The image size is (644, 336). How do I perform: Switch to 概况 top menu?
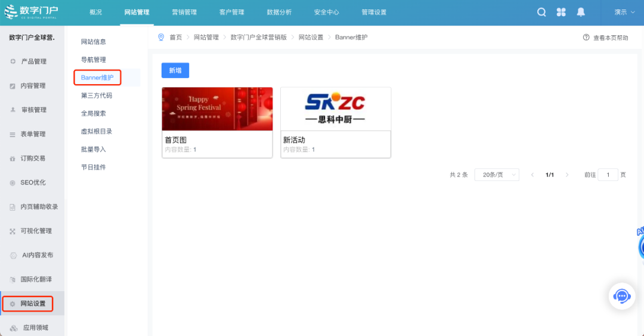[x=95, y=13]
